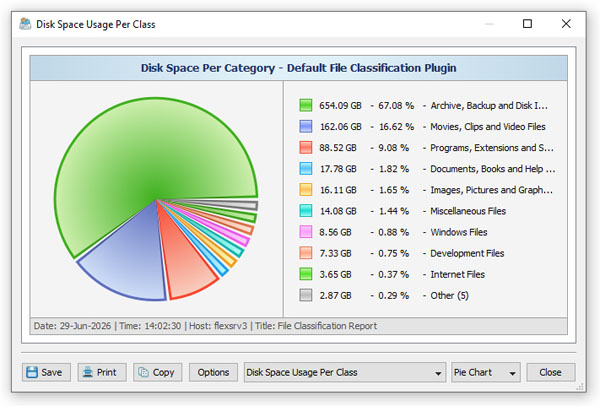Minimize the window from title bar
Screen dimensions: 600x406
(489, 24)
